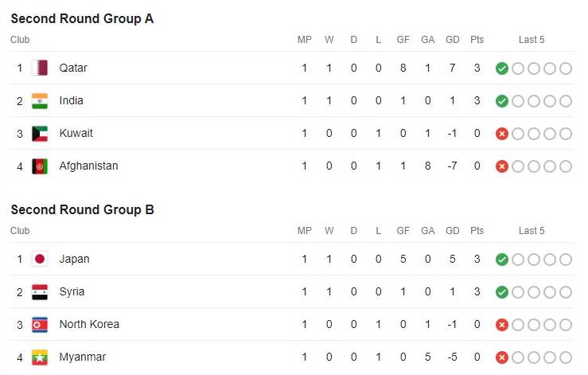Click Group A Pts column header

477,40
